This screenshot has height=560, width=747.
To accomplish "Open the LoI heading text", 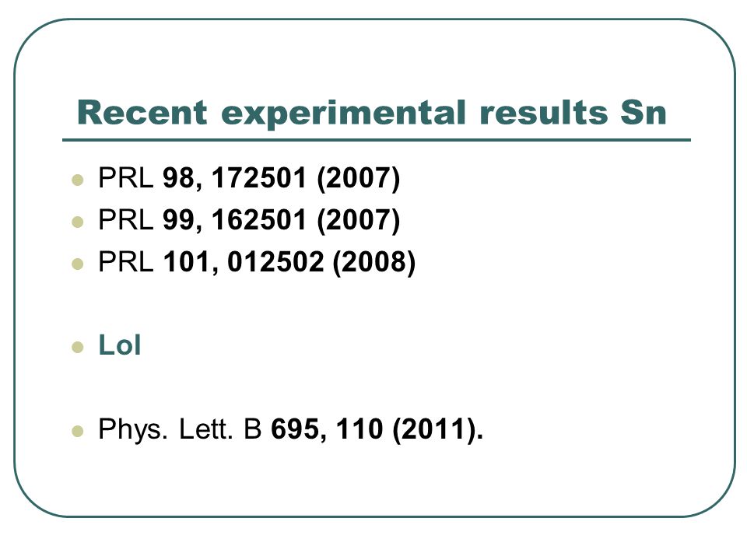I will [x=120, y=345].
